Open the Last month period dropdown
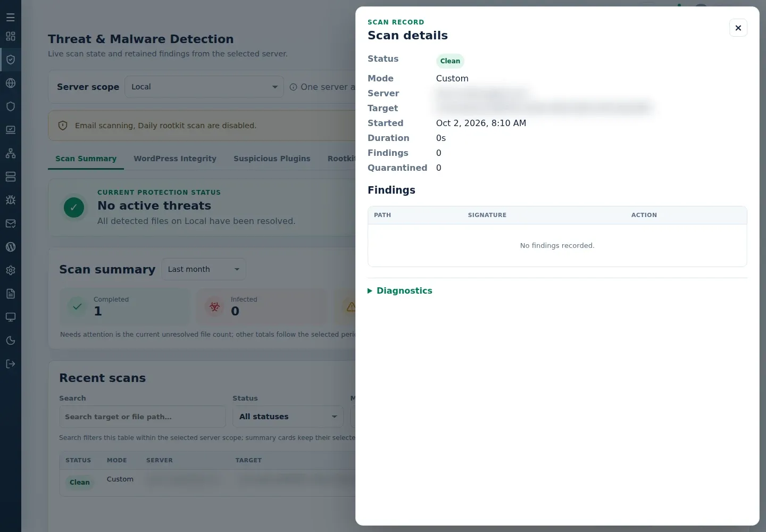This screenshot has height=532, width=766. (x=204, y=269)
